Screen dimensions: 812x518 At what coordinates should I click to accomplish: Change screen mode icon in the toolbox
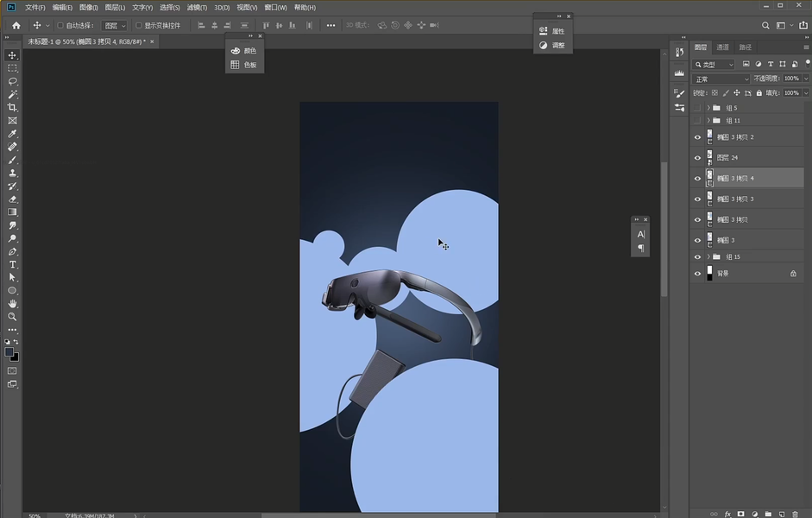[12, 384]
